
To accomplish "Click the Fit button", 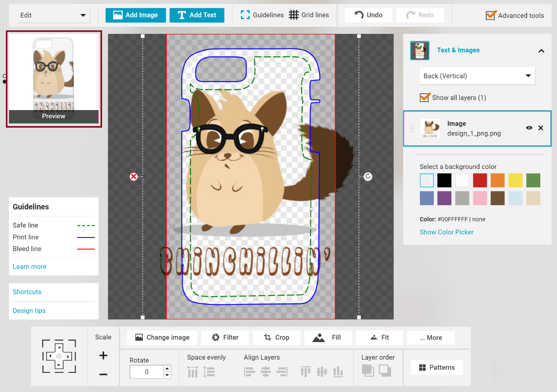I will pos(379,338).
